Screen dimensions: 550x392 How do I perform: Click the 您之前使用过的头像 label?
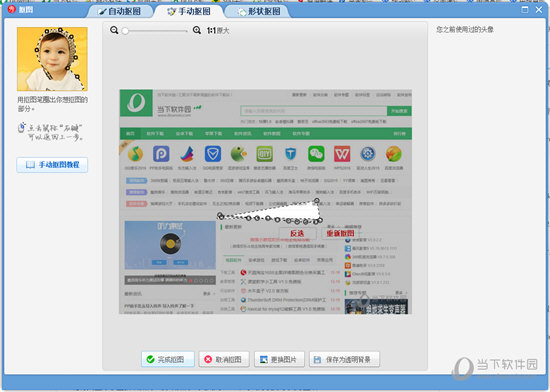point(465,29)
